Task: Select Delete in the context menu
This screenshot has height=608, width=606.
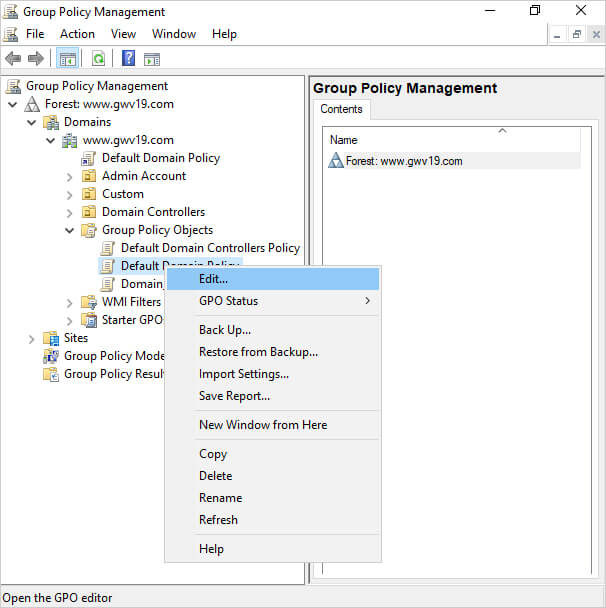Action: [x=273, y=476]
